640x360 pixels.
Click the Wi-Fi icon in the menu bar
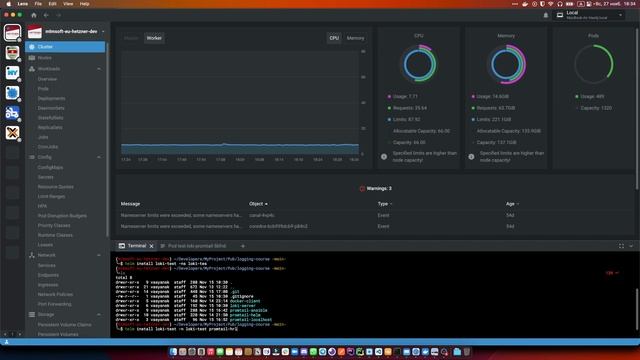coord(551,4)
